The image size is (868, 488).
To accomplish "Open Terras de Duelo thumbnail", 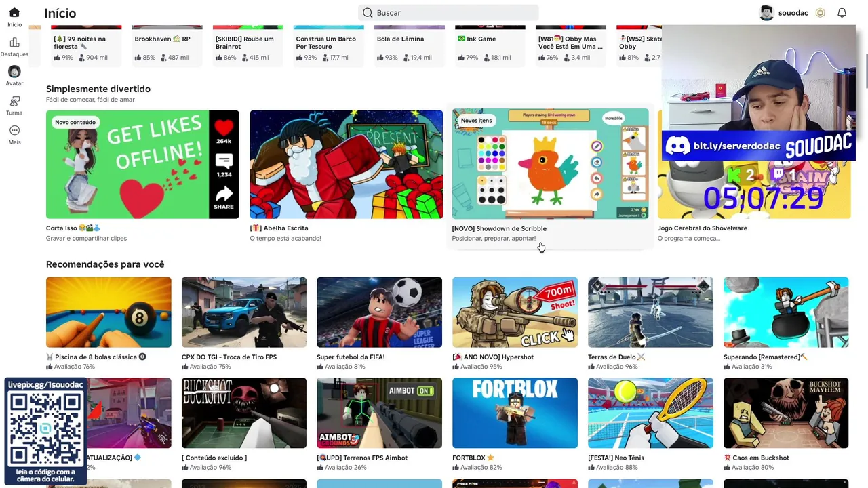I will pyautogui.click(x=650, y=312).
